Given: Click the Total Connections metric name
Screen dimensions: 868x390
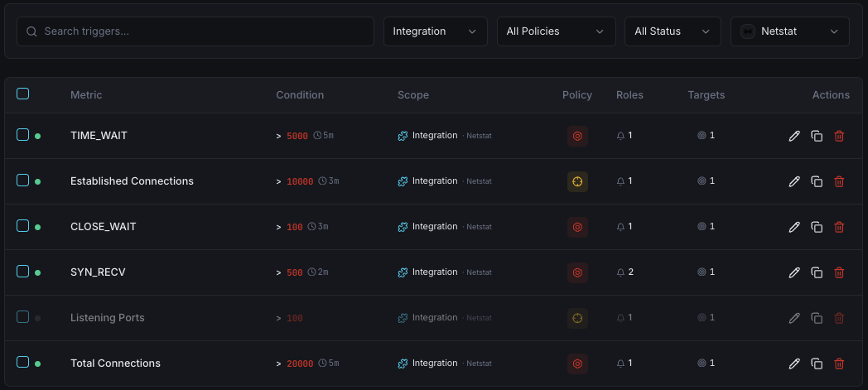Looking at the screenshot, I should coord(116,364).
